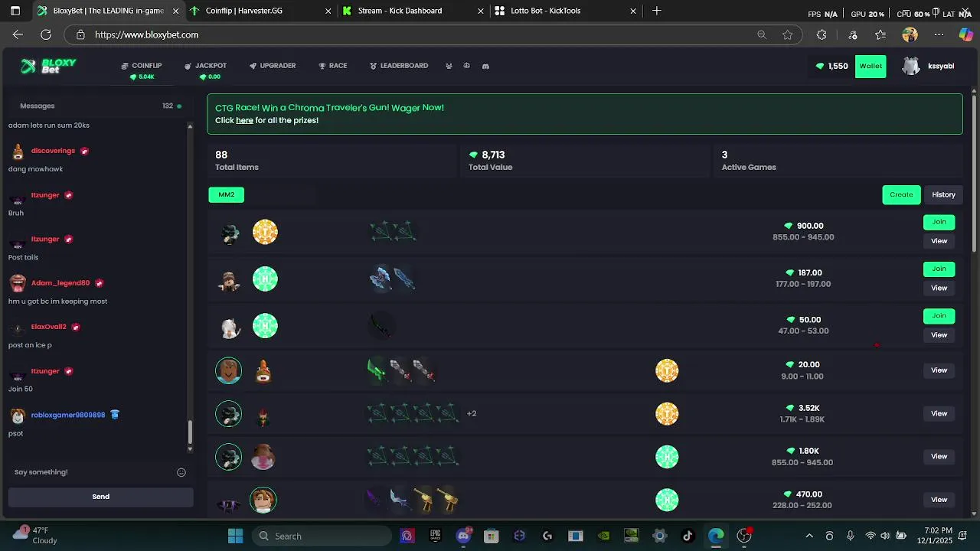Open coinflip History
980x551 pixels.
tap(943, 194)
